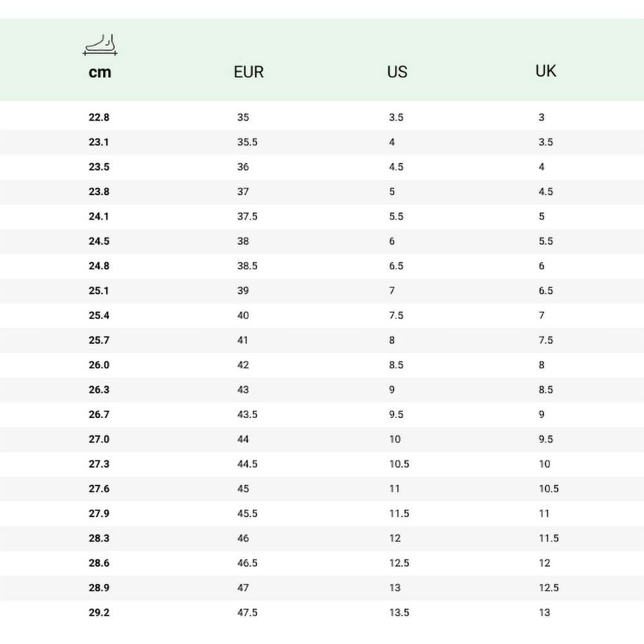Click UK size 12.5 cell
644x644 pixels.
click(549, 588)
